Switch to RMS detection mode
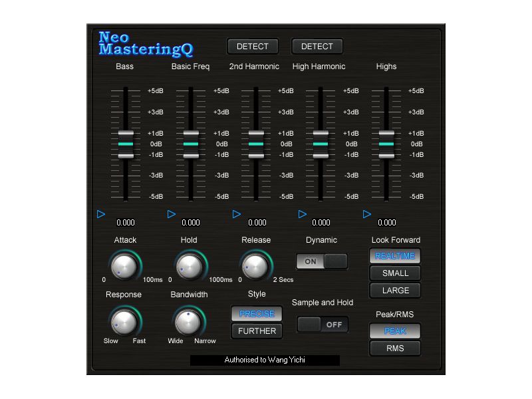This screenshot has height=399, width=532. 394,348
